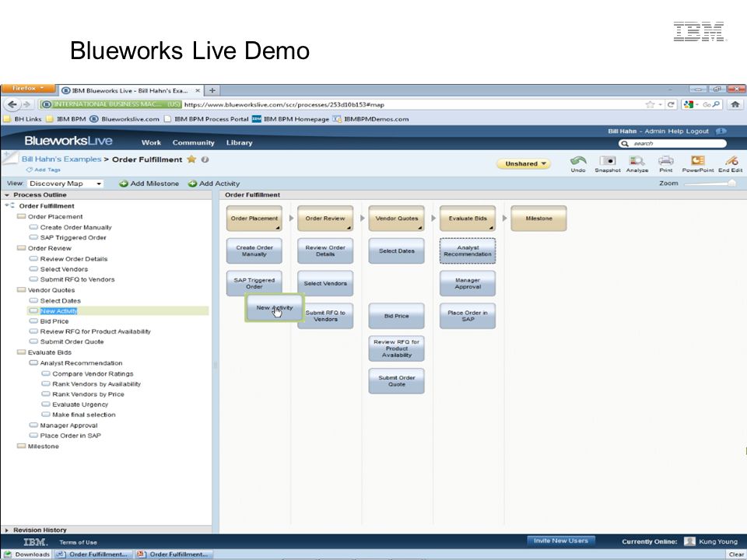Open the Vendor Quotes milestone corner menu

click(419, 228)
